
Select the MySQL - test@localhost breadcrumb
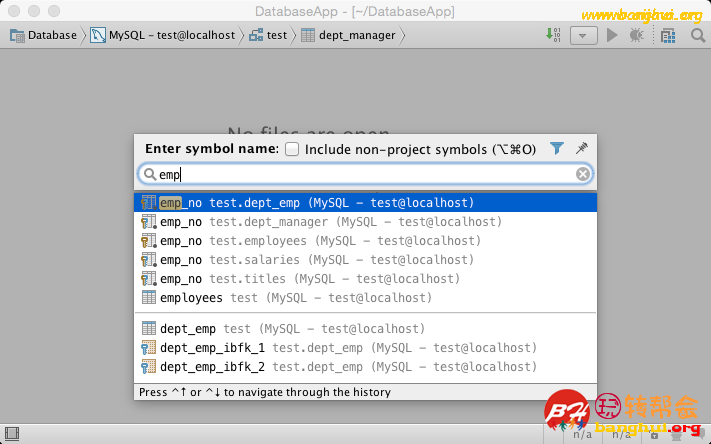click(162, 35)
